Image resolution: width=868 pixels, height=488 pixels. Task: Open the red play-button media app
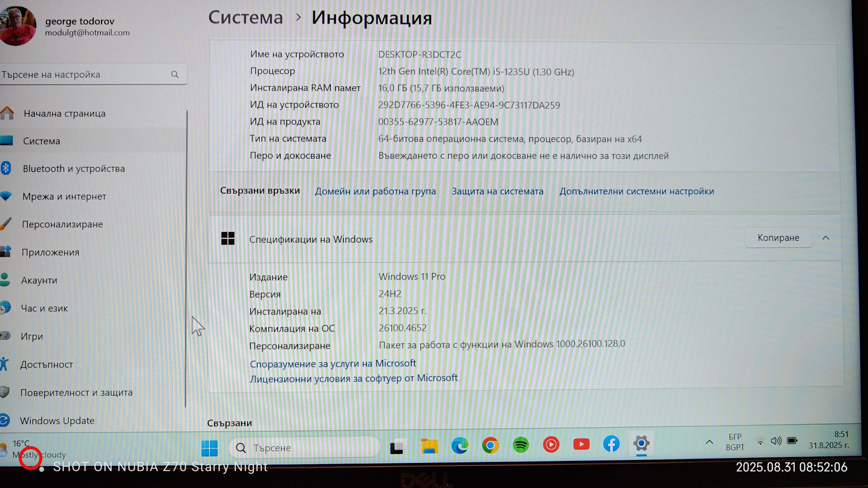click(551, 445)
